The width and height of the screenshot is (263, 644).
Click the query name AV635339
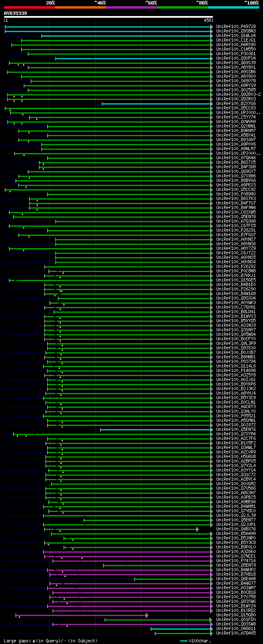(x=15, y=13)
